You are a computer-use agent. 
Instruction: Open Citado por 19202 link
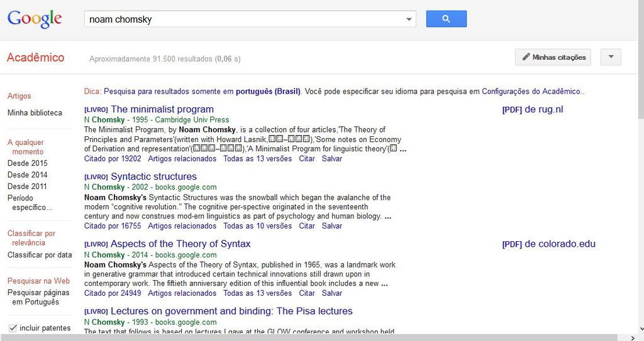(x=113, y=158)
